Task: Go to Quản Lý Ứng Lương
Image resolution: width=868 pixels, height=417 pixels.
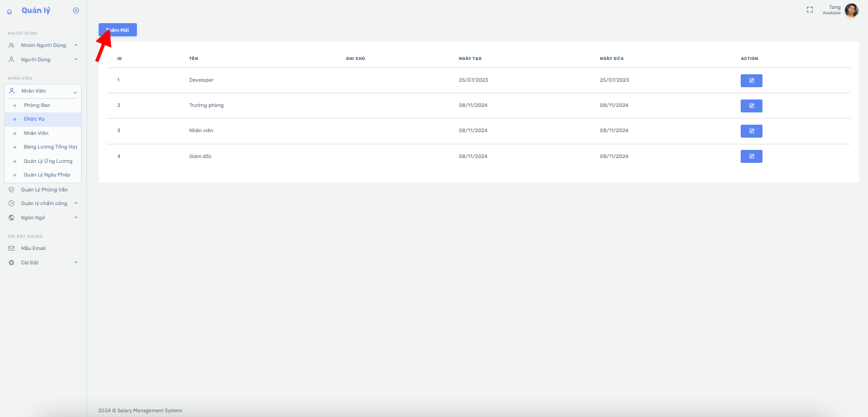Action: (x=48, y=161)
